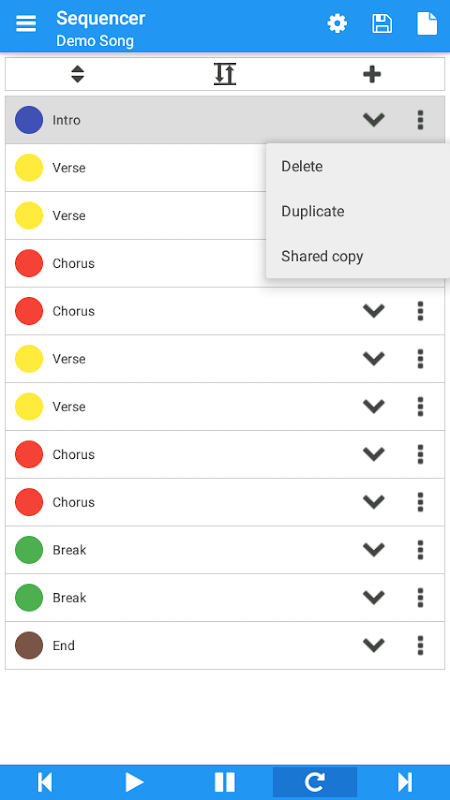This screenshot has width=450, height=800.
Task: Tap the reorder up-down arrows icon
Action: click(78, 74)
